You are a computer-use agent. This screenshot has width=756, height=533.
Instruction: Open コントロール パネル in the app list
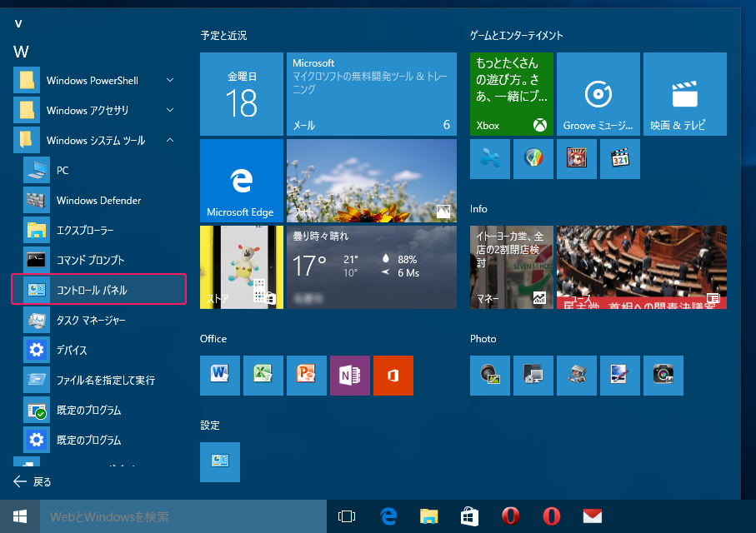tap(99, 290)
